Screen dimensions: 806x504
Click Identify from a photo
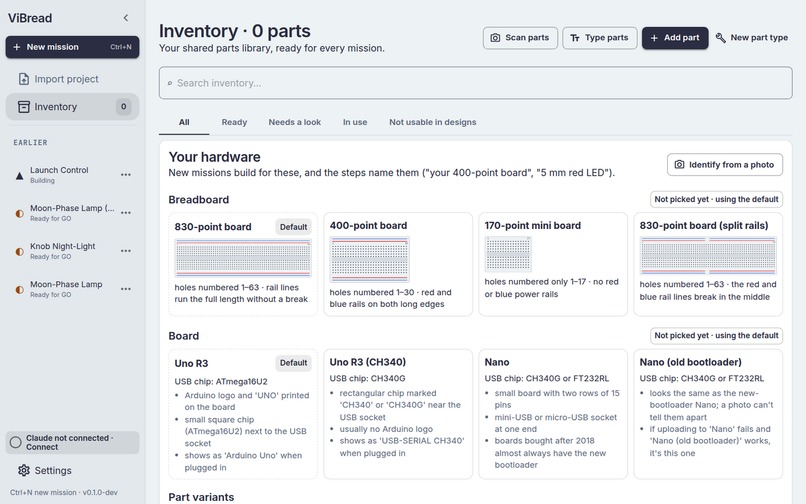coord(725,165)
